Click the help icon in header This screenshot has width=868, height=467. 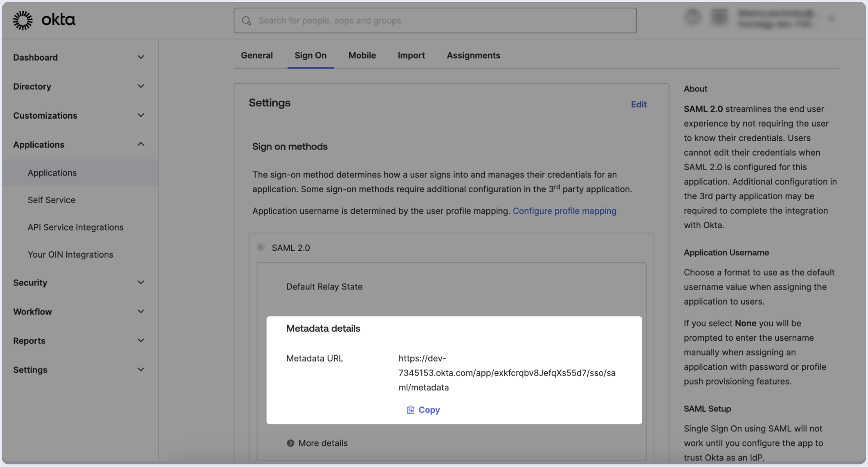click(x=693, y=18)
